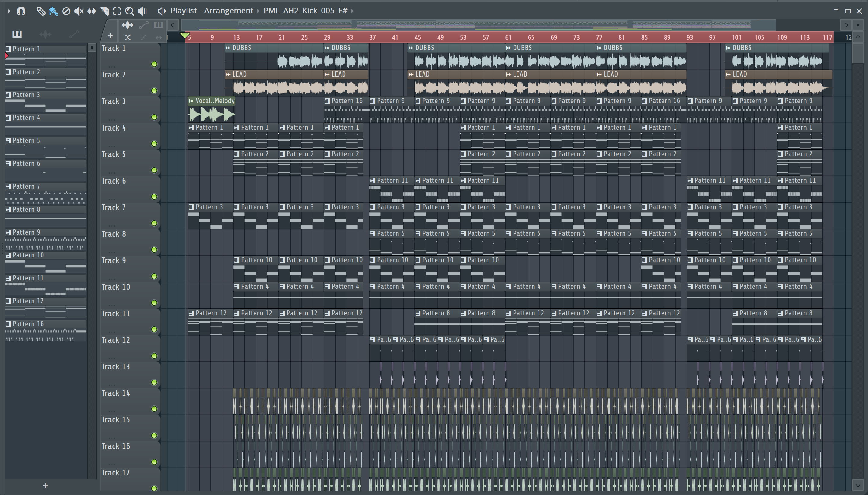Image resolution: width=868 pixels, height=495 pixels.
Task: Choose the Select marquee tool
Action: (117, 11)
